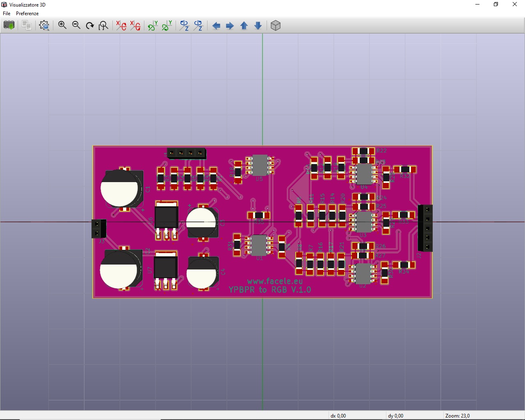Move board right with right arrow
Image resolution: width=525 pixels, height=420 pixels.
coord(230,26)
